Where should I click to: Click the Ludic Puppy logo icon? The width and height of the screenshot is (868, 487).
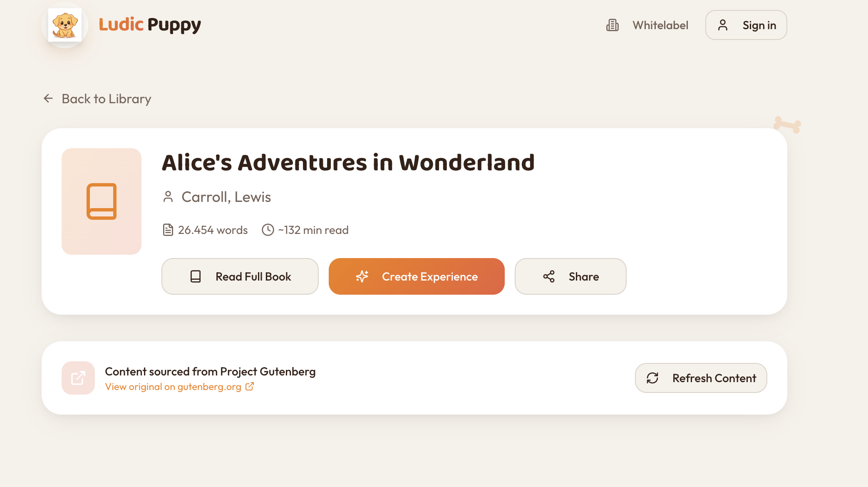click(x=65, y=25)
